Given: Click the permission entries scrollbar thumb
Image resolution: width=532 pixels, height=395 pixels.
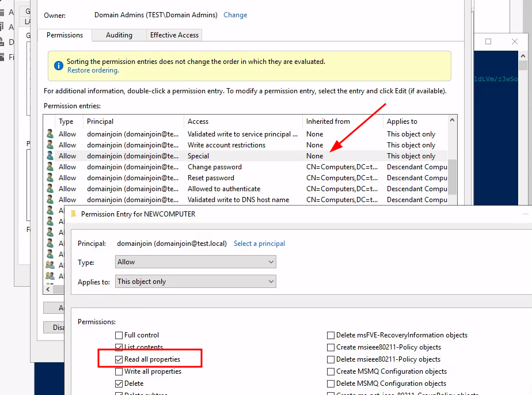Looking at the screenshot, I should pos(453,177).
